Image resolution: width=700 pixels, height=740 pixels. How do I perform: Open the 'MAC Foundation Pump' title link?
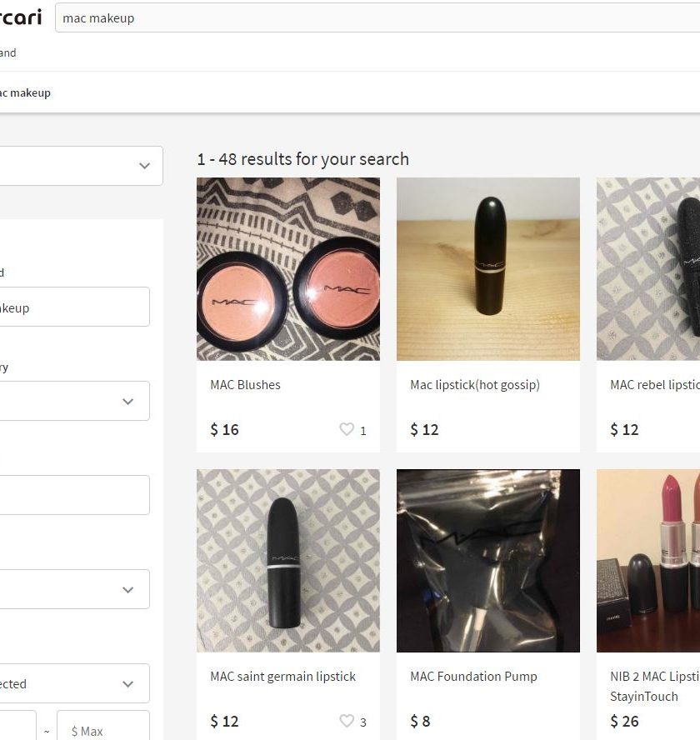pos(473,677)
